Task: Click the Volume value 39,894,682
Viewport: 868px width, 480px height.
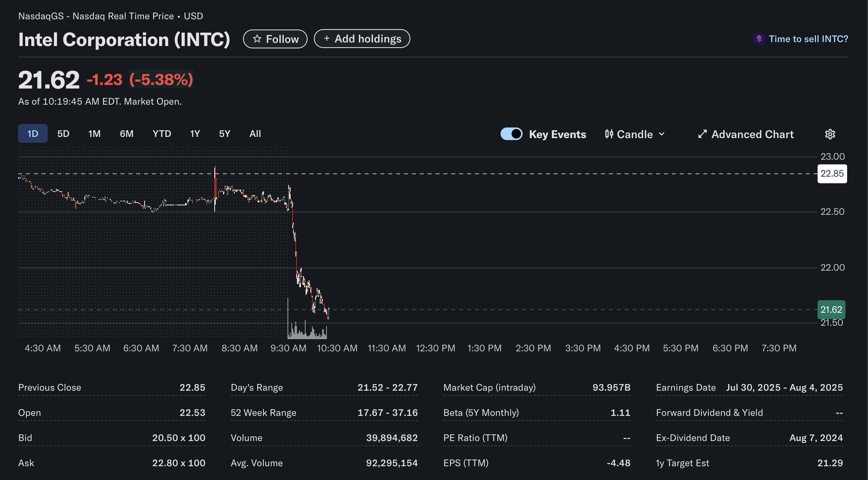Action: [x=392, y=438]
